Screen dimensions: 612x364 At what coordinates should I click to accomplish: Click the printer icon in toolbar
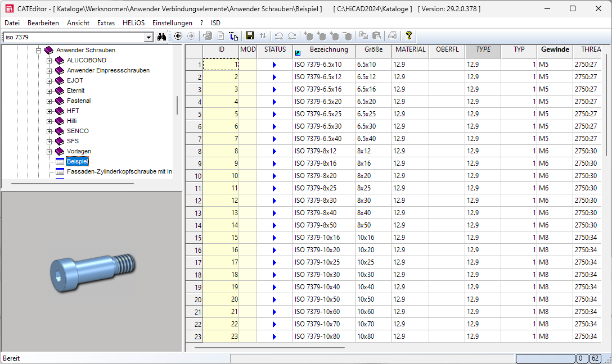coord(392,36)
